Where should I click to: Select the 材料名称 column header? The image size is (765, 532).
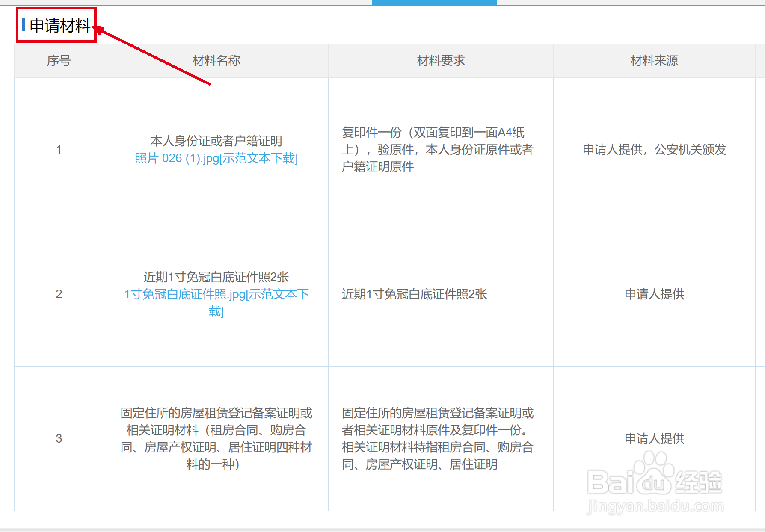(x=216, y=61)
